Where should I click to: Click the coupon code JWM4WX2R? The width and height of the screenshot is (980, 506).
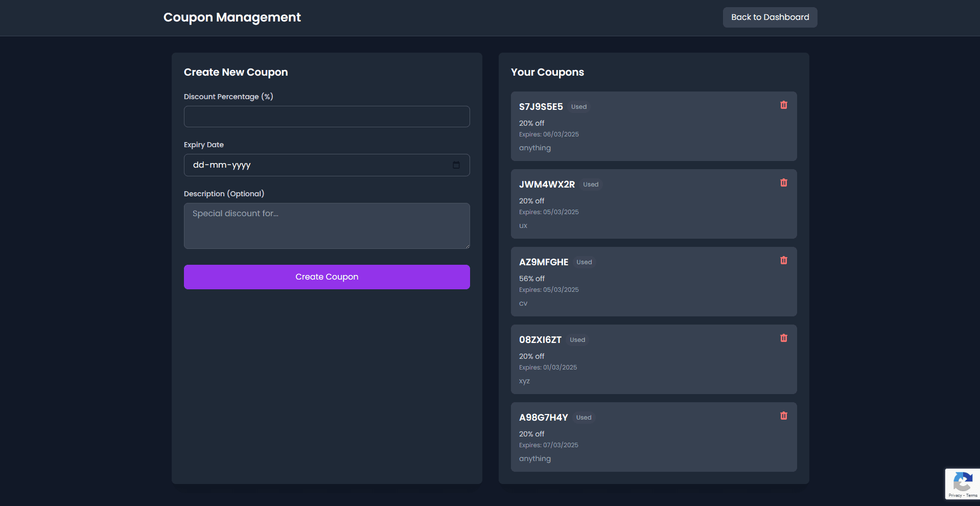click(x=547, y=184)
